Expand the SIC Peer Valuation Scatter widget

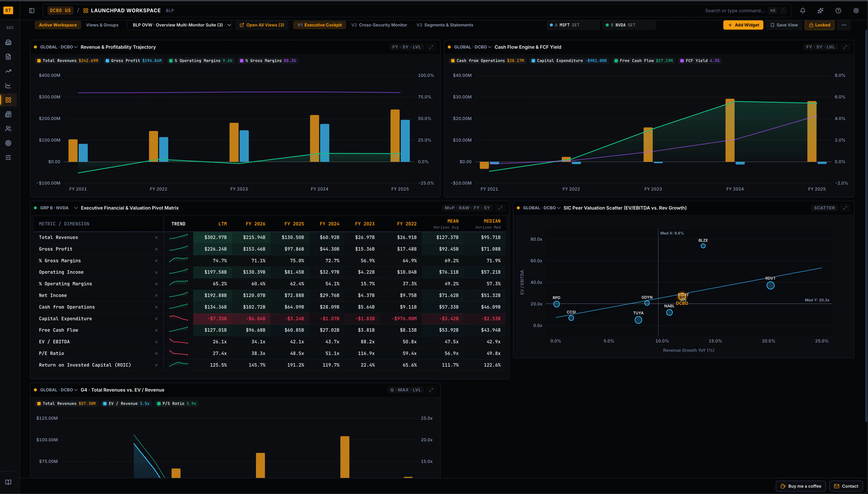pos(845,208)
